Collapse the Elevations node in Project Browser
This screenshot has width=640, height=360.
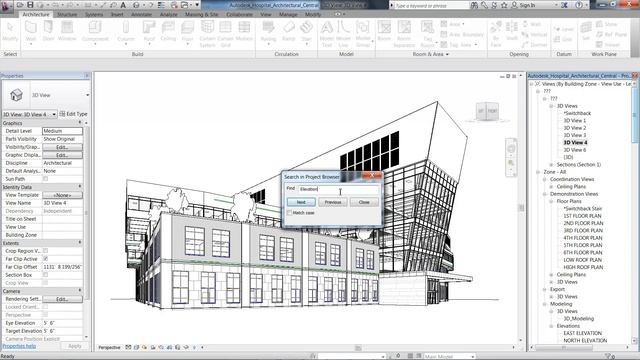pos(551,326)
